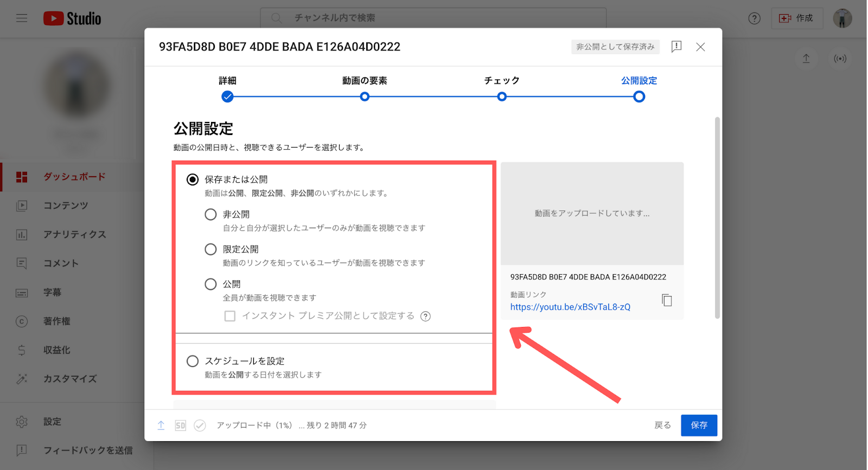Click the account avatar in header

pos(843,18)
